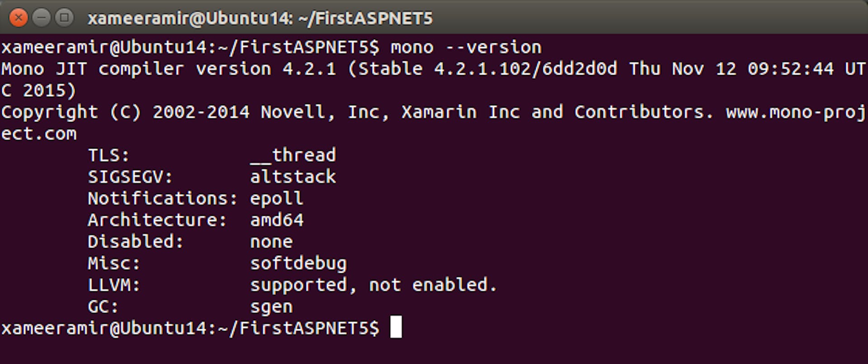The width and height of the screenshot is (868, 364).
Task: Click the cursor block at the prompt
Action: click(x=396, y=327)
